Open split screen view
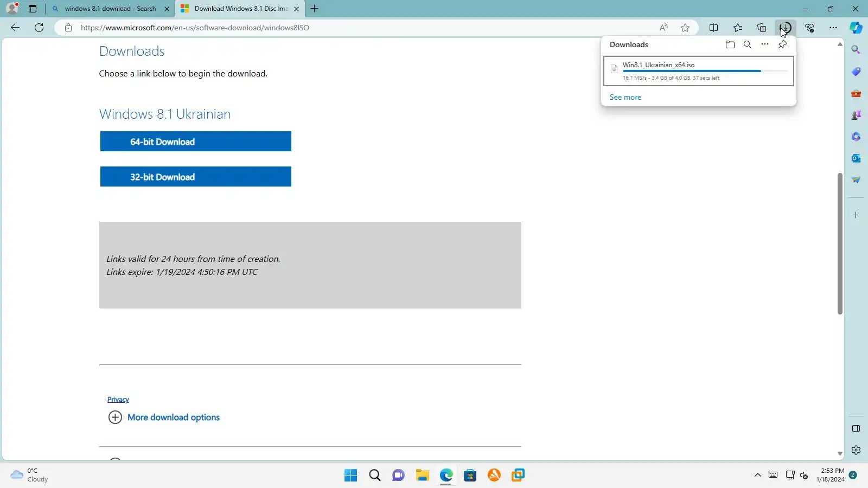The width and height of the screenshot is (868, 488). point(714,28)
